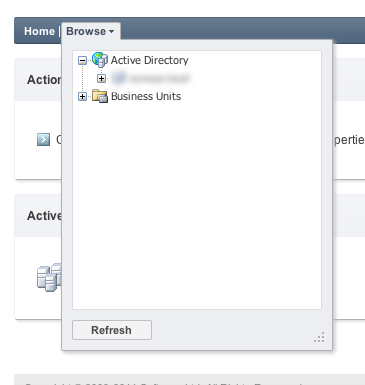
Task: Click the blue arrow icon in Actions panel
Action: pos(43,139)
